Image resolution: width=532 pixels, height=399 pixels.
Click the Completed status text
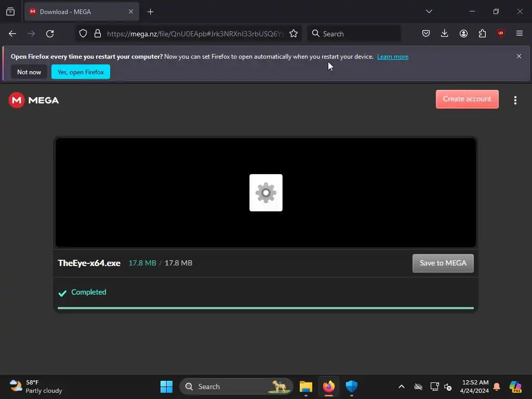point(88,292)
